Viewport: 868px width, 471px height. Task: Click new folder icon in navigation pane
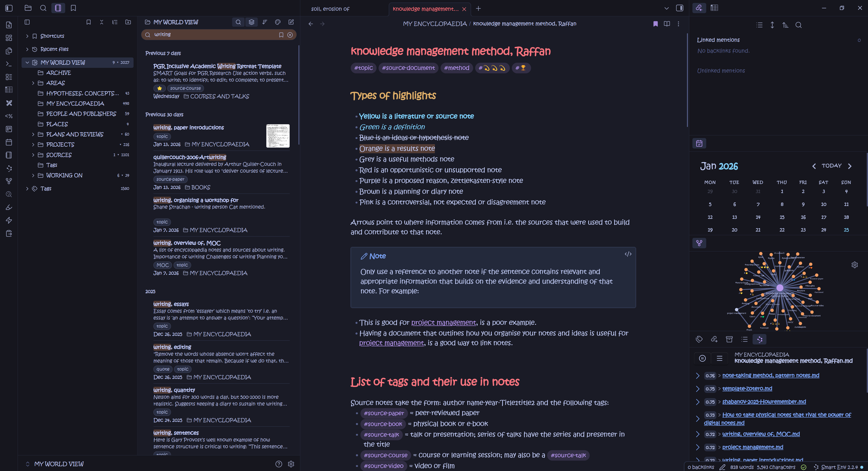click(x=128, y=22)
